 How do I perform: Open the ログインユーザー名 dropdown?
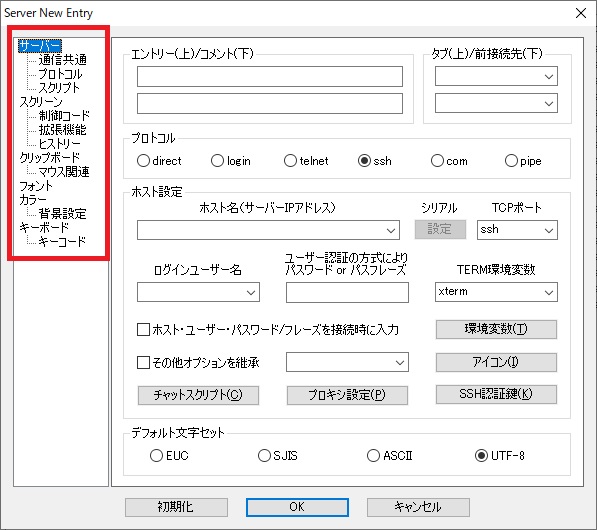[198, 292]
